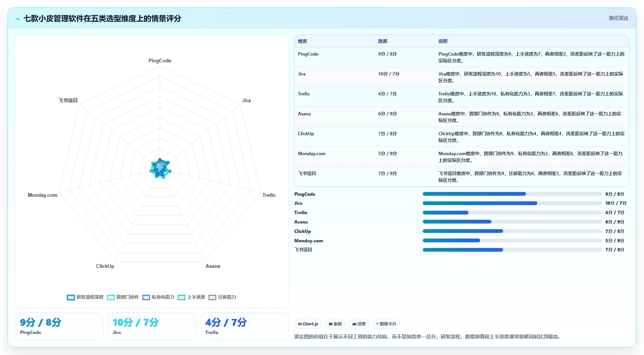
Task: Click the 飞书项目 progress bar
Action: pos(512,250)
